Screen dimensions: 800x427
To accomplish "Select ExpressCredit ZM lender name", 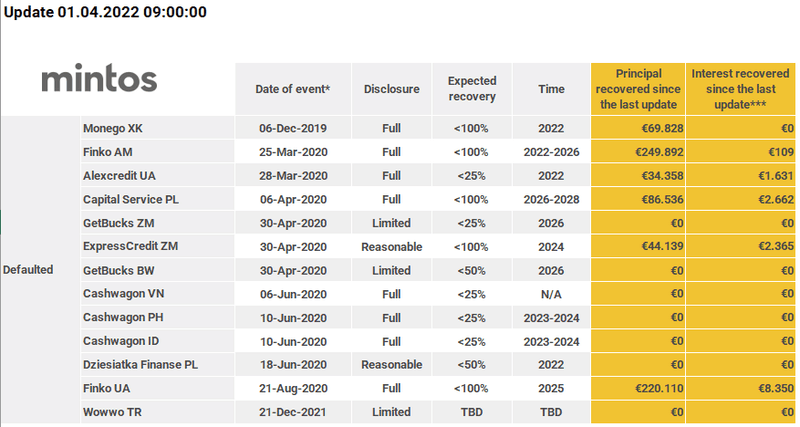I will click(129, 246).
